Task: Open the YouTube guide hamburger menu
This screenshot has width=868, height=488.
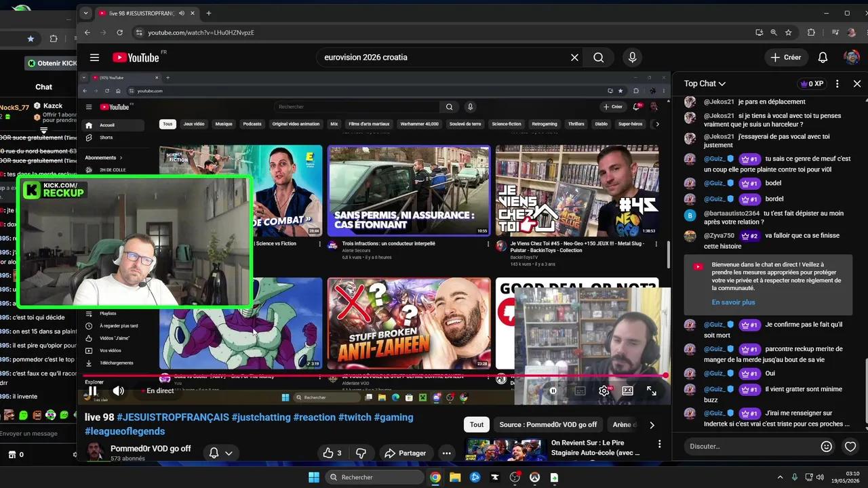Action: point(94,58)
